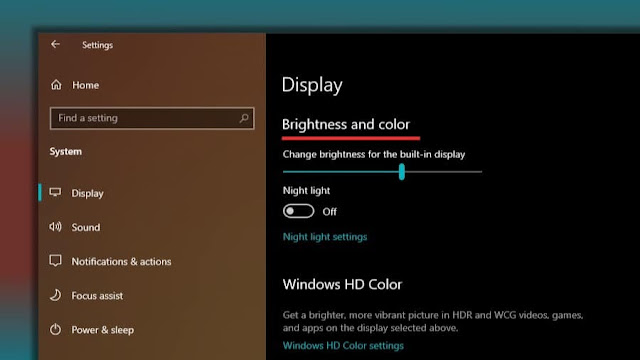Open Night light settings link
Viewport: 640px width, 360px height.
coord(325,237)
